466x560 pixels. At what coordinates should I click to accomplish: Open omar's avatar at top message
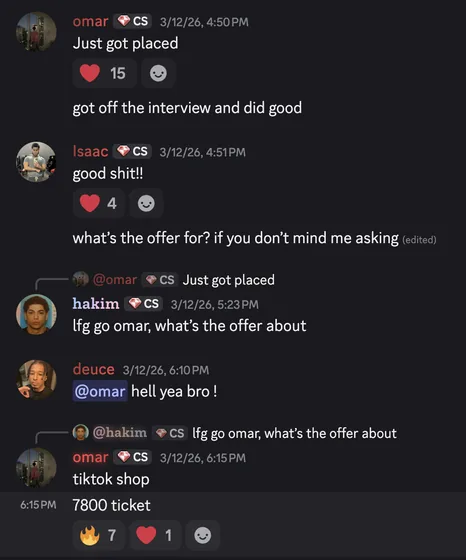[x=36, y=32]
